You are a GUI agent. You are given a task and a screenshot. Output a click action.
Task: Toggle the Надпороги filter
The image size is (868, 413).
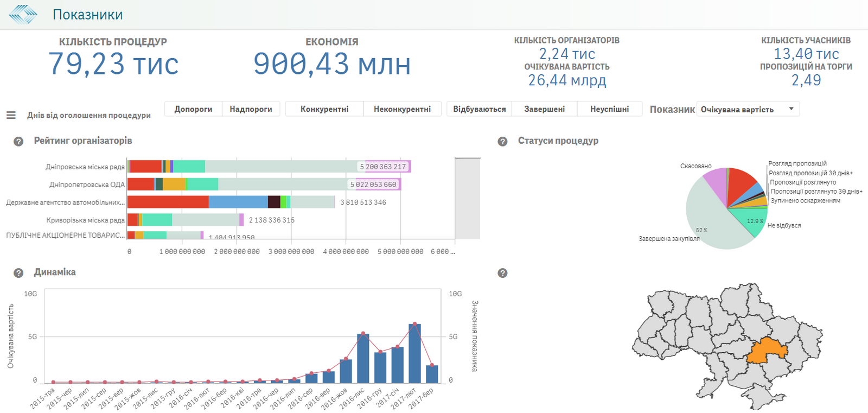(x=251, y=109)
